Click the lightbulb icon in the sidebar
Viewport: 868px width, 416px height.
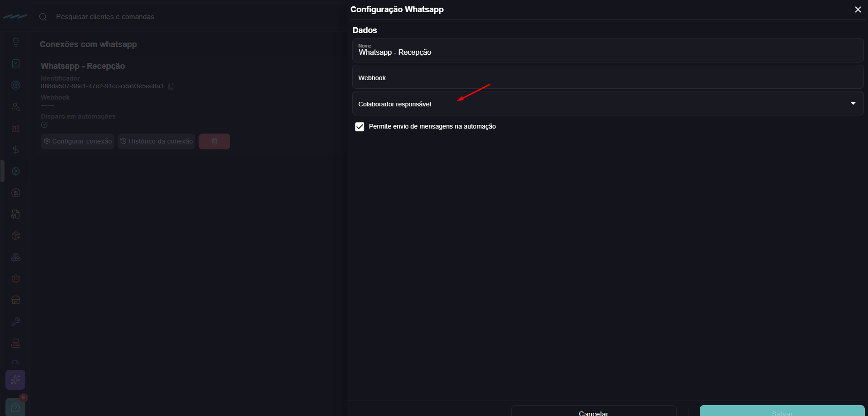[x=16, y=42]
